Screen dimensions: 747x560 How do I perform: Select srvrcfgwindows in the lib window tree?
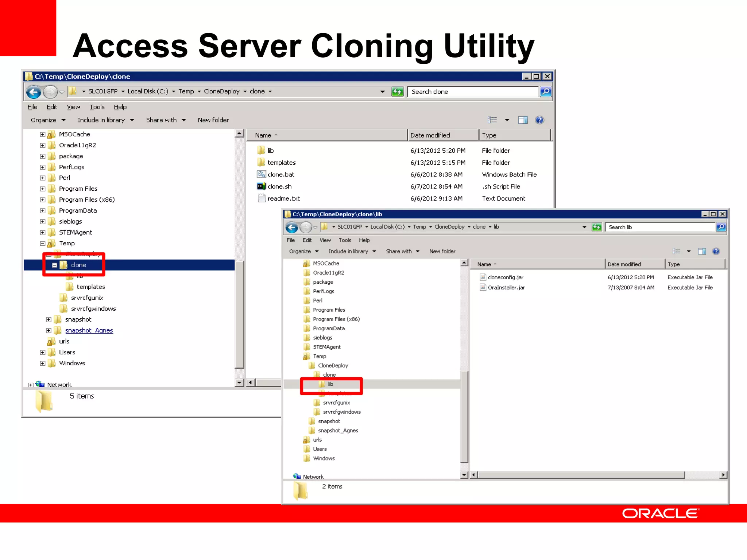click(x=342, y=412)
